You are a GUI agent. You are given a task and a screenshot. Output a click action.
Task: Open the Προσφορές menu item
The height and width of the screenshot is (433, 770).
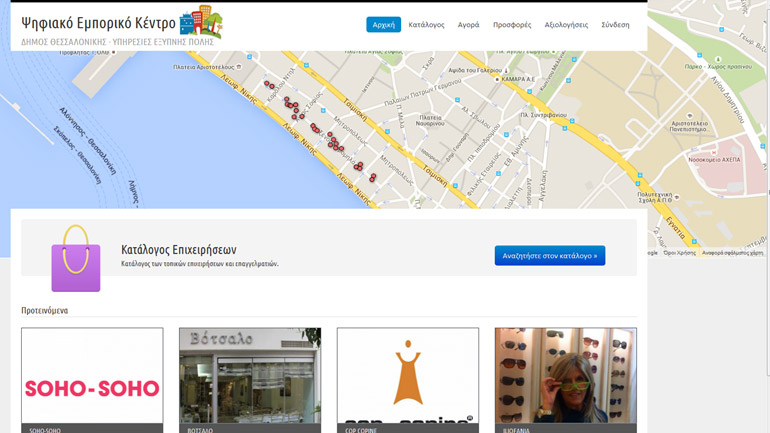point(512,24)
